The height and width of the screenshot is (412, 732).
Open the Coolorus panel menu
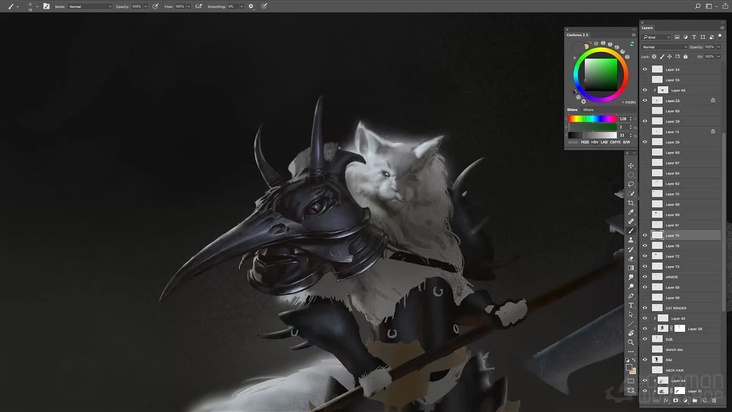click(633, 35)
